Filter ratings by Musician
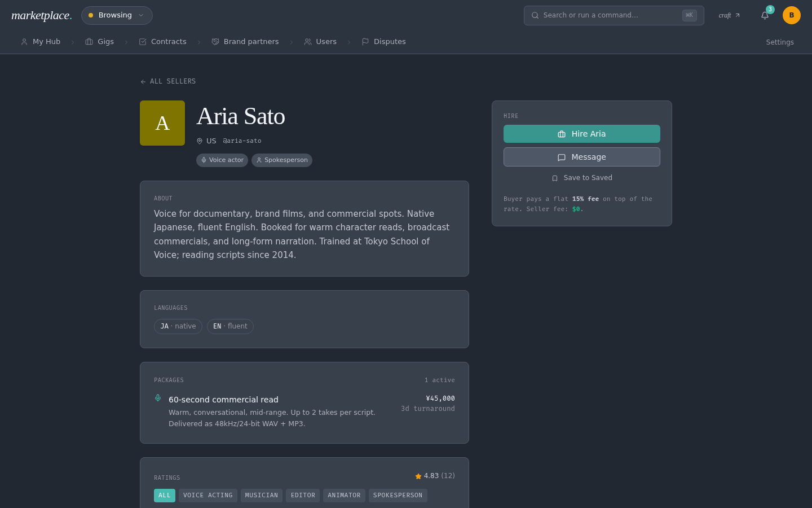 click(x=262, y=496)
